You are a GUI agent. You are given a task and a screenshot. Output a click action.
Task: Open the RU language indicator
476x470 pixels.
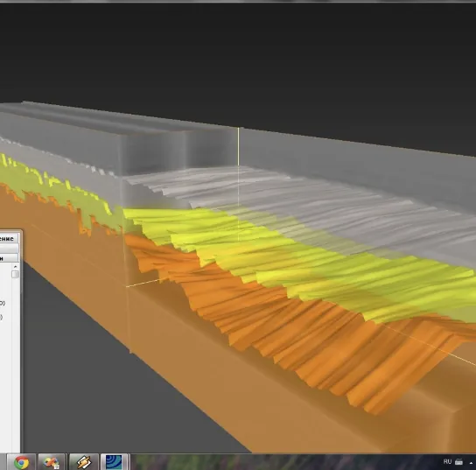tap(447, 462)
